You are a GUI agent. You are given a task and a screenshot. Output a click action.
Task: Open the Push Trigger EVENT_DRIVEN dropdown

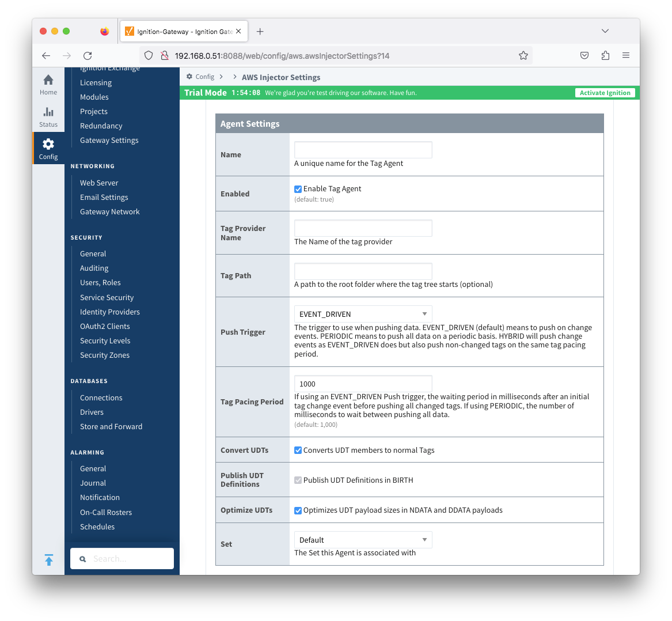coord(363,314)
